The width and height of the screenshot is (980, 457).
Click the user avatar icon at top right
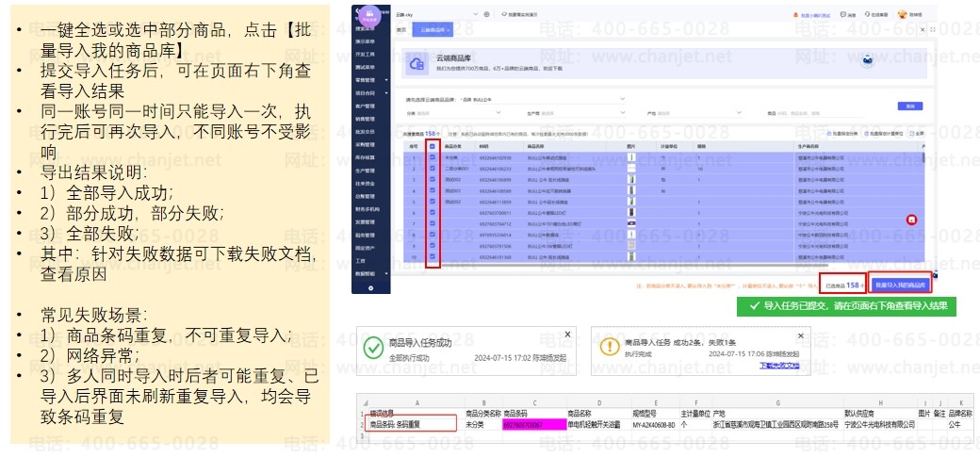coord(903,14)
